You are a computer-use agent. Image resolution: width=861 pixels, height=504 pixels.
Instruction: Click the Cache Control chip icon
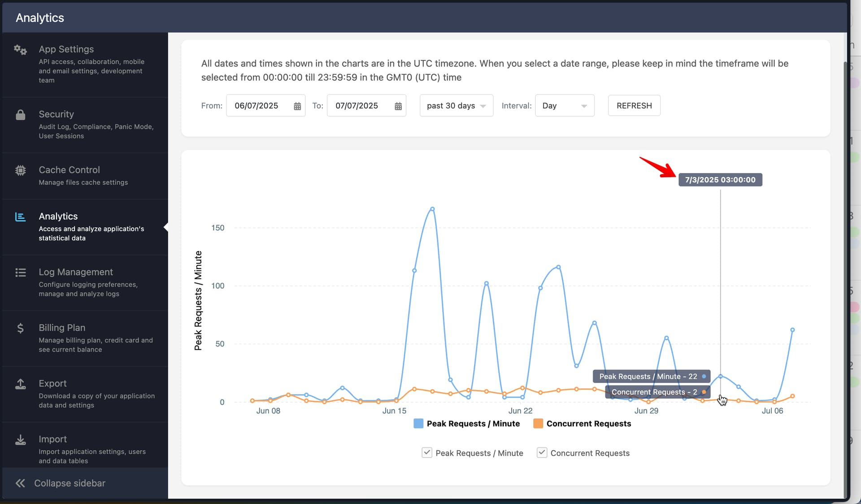[20, 170]
